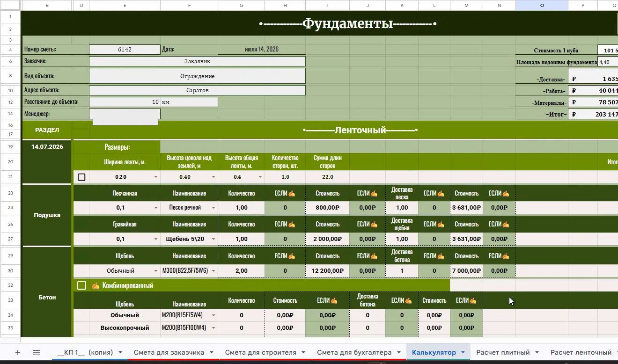Expand the M300(B22,5F75W6) concrete dropdown
The width and height of the screenshot is (618, 364).
point(213,271)
